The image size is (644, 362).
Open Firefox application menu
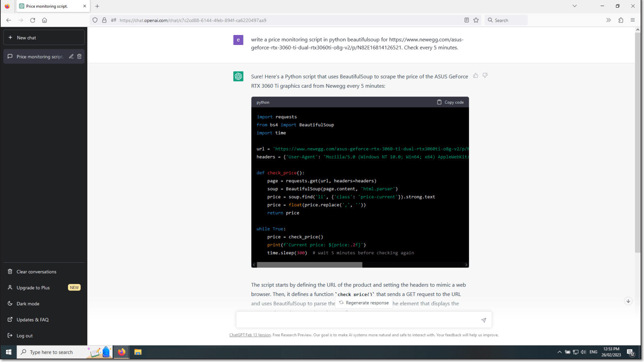click(x=633, y=20)
